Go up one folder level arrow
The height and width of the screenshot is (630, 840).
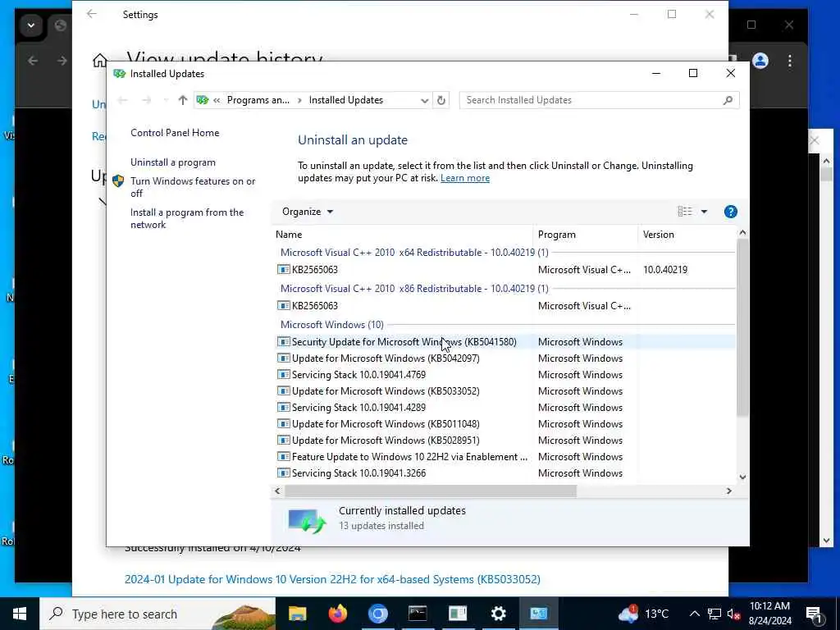pos(183,100)
